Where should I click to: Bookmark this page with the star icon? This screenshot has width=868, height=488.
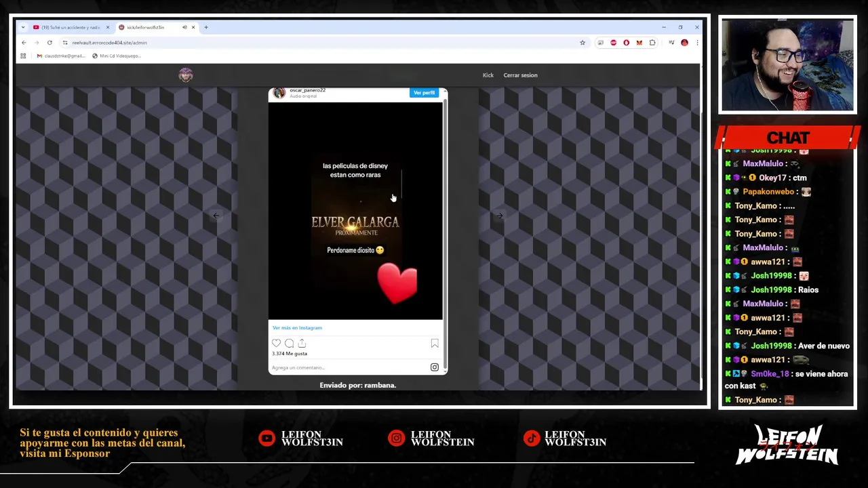pos(582,43)
